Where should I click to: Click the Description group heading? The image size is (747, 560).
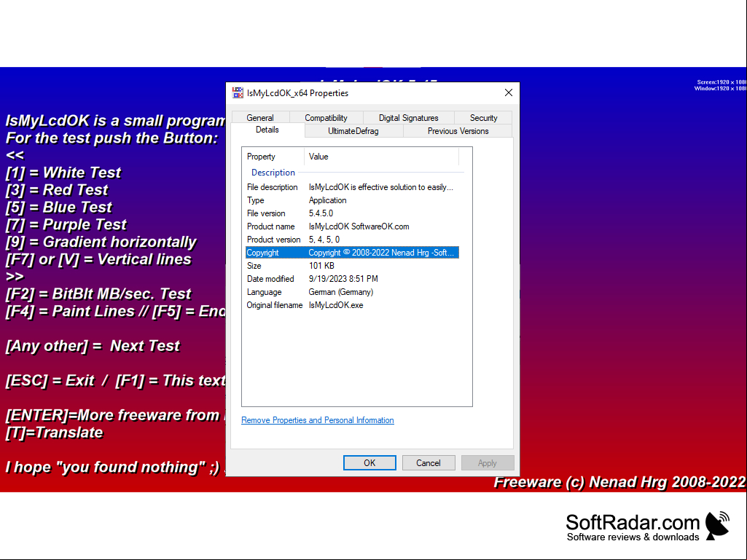pos(273,173)
